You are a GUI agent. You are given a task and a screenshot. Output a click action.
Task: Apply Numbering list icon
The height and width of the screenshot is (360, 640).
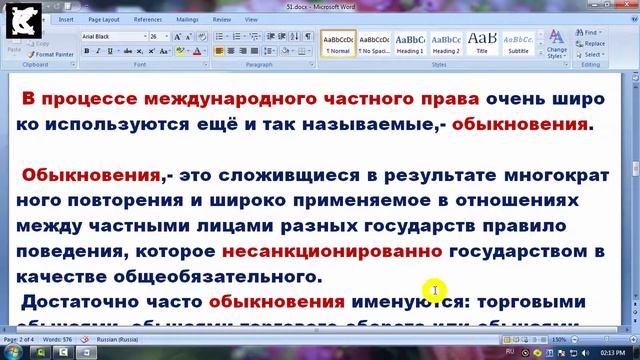click(x=236, y=36)
